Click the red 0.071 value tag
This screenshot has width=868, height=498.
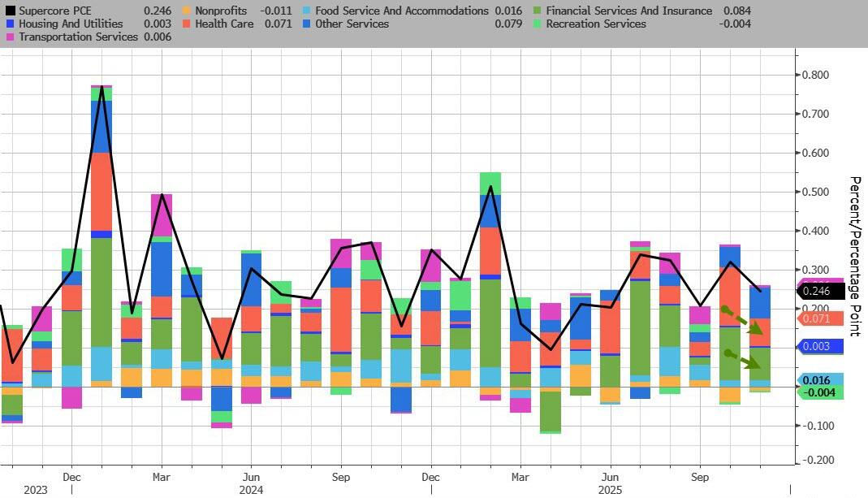pyautogui.click(x=822, y=319)
